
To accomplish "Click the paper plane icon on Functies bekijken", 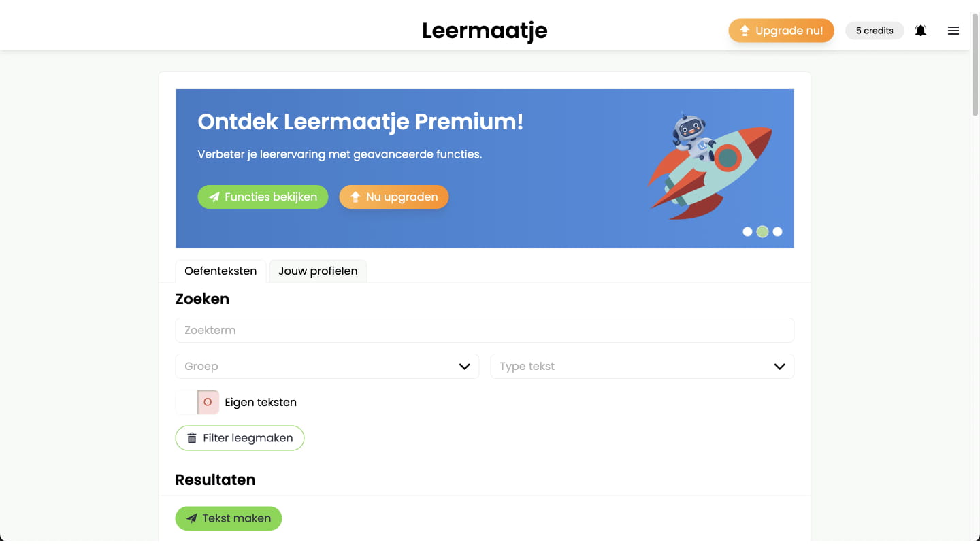I will [214, 197].
